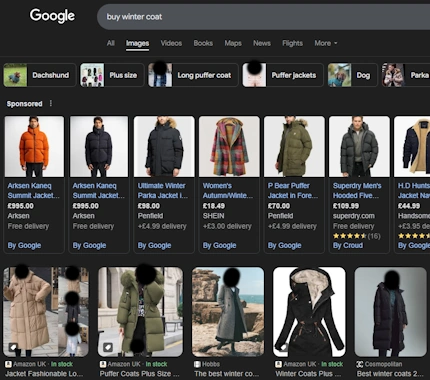Open the Flights tab

pyautogui.click(x=292, y=43)
